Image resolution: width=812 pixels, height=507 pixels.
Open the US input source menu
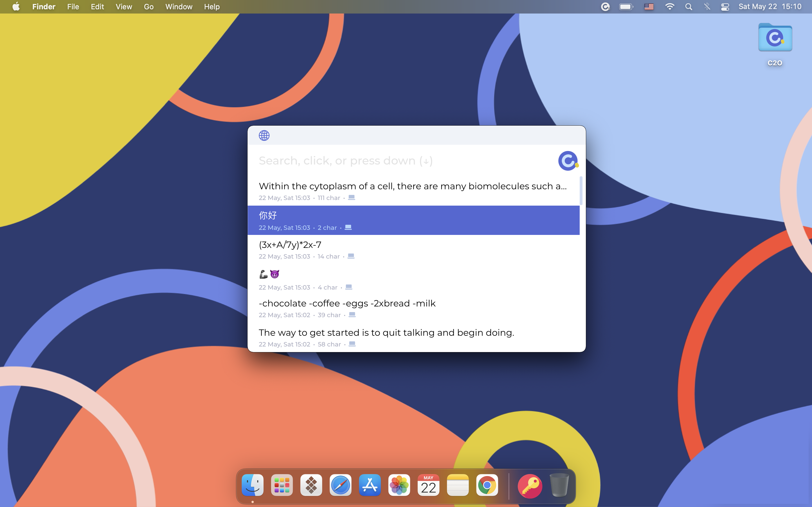click(x=648, y=7)
